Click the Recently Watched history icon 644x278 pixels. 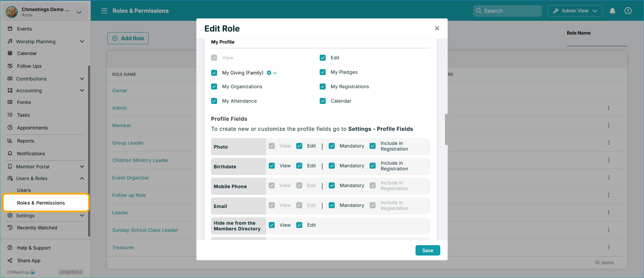[10, 228]
